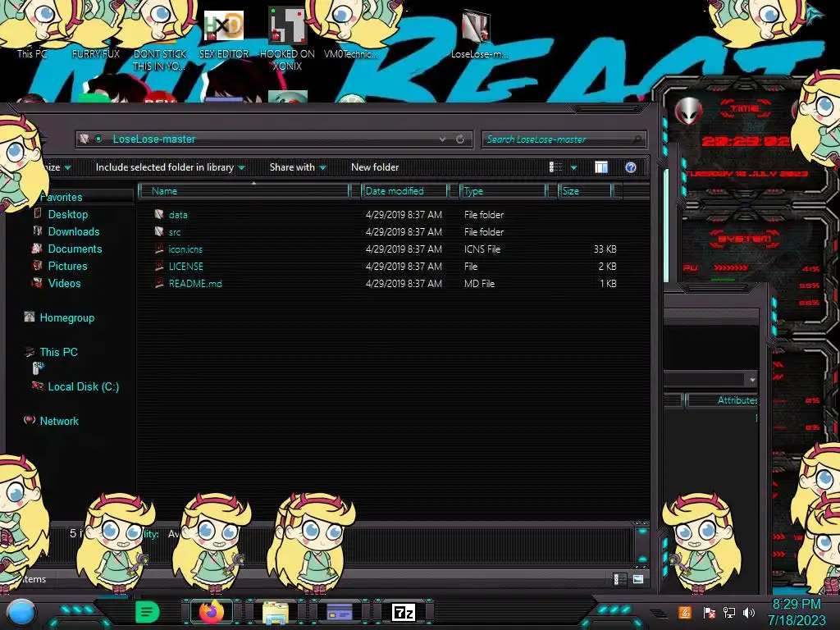
Task: Open Downloads in Favorites sidebar
Action: click(73, 231)
